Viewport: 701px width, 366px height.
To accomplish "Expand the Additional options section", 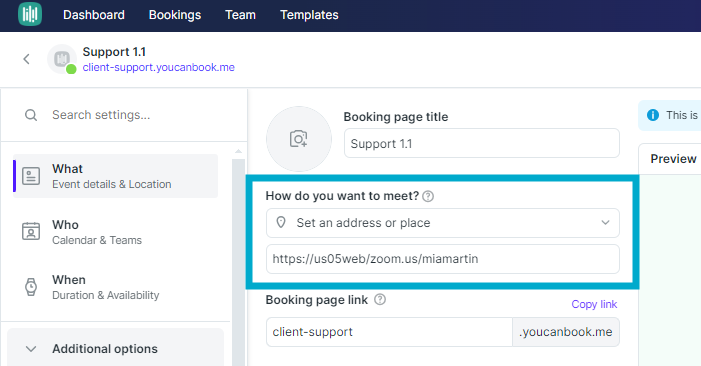I will click(115, 349).
